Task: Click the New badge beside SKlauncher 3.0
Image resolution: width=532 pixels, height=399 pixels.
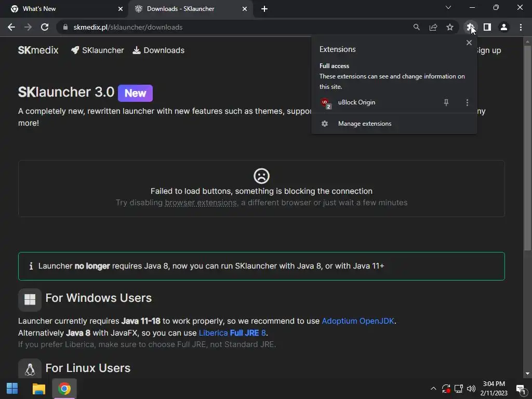Action: (x=136, y=93)
